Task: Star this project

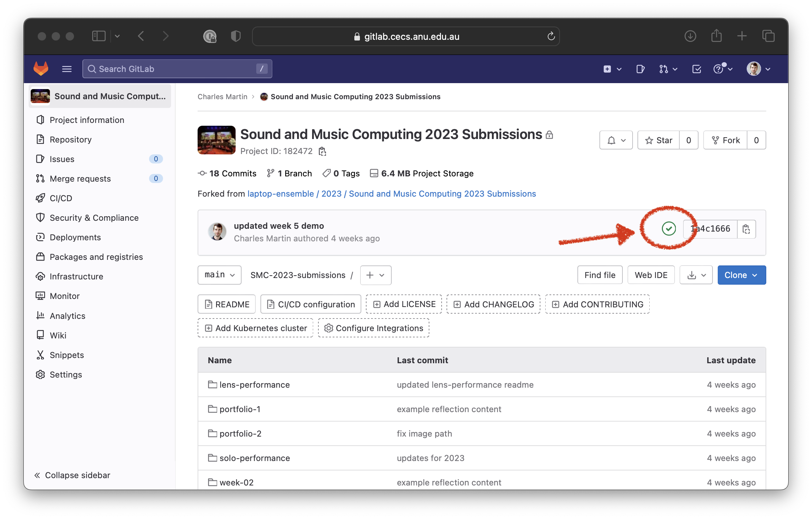Action: tap(658, 140)
